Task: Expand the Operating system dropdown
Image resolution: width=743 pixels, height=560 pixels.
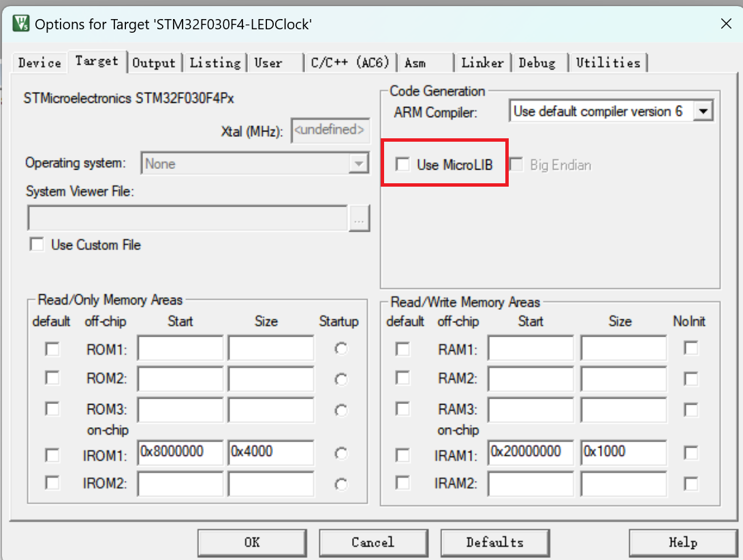Action: pyautogui.click(x=359, y=164)
